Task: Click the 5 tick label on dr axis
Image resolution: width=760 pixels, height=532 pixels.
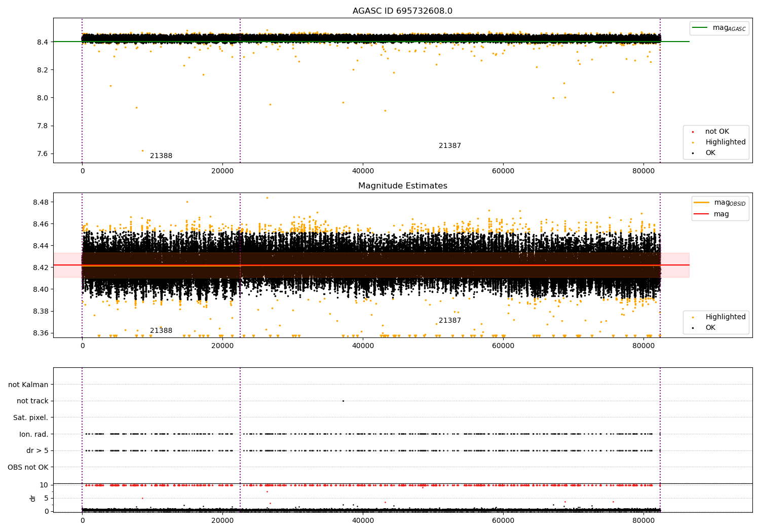Action: pos(46,499)
